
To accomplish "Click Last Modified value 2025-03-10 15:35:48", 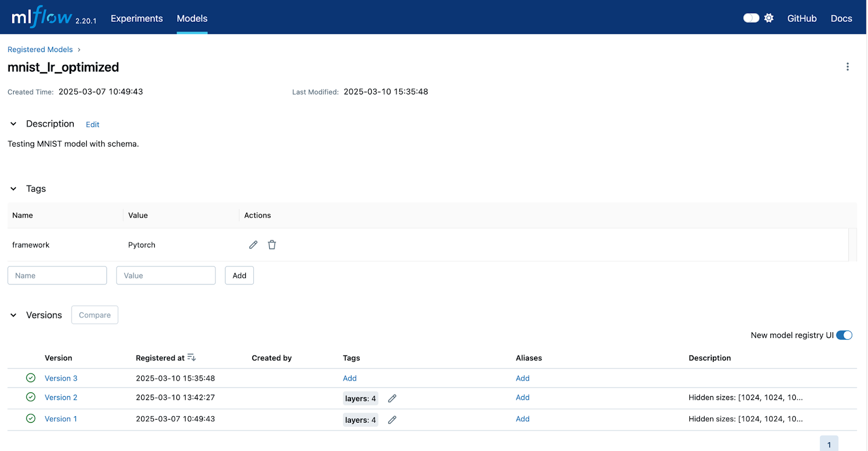I will [386, 92].
